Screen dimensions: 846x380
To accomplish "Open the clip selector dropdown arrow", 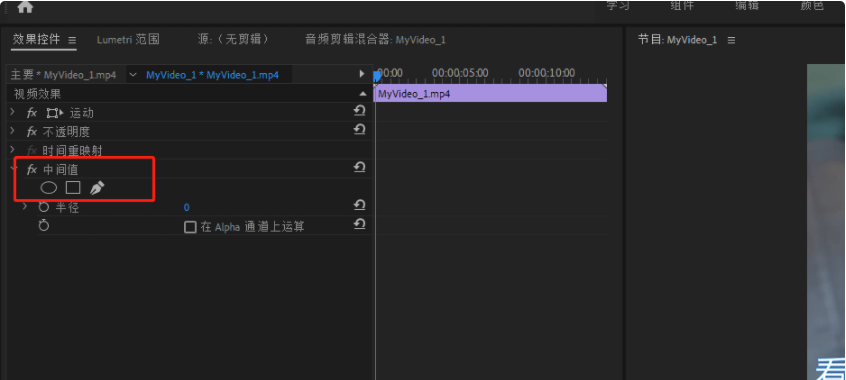I will (133, 74).
